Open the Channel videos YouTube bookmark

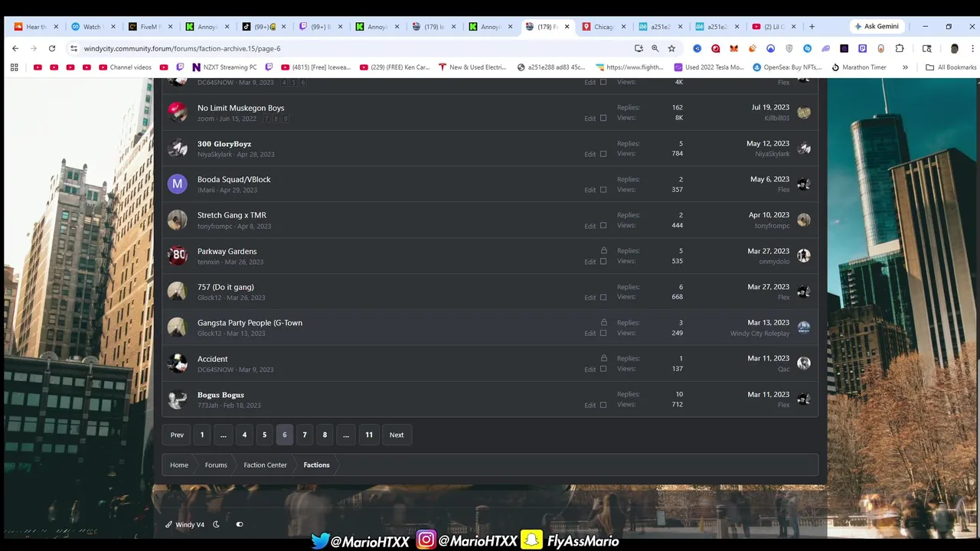(124, 67)
